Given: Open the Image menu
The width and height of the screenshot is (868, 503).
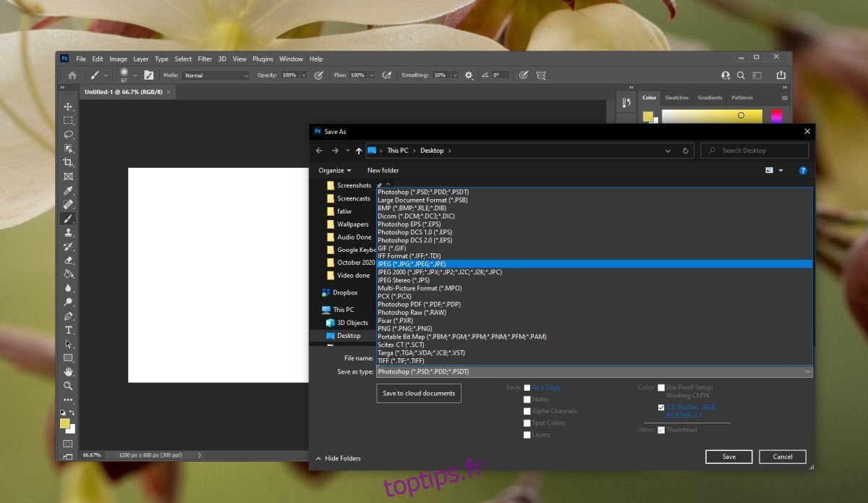Looking at the screenshot, I should (118, 59).
